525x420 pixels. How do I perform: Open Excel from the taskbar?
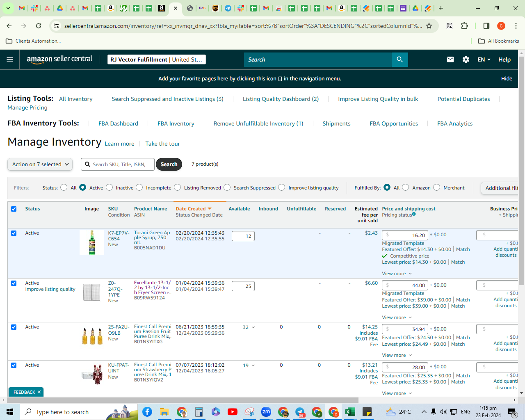(350, 412)
